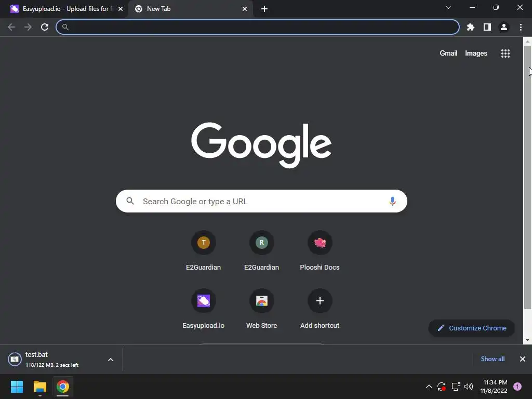Toggle the side panel icon
The width and height of the screenshot is (532, 399).
487,27
